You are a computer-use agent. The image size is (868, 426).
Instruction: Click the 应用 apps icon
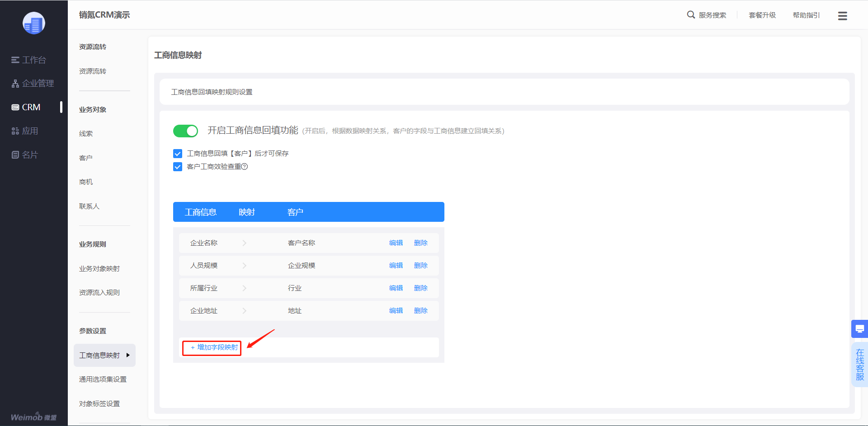15,131
